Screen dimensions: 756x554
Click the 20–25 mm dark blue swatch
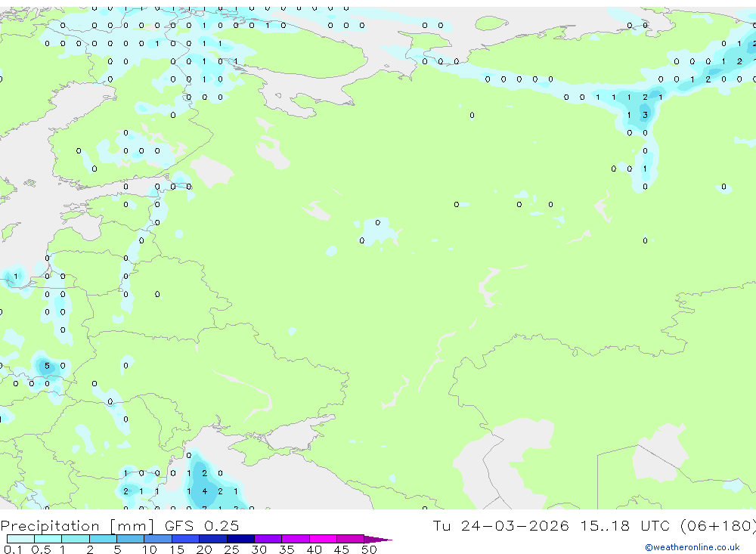tap(213, 539)
